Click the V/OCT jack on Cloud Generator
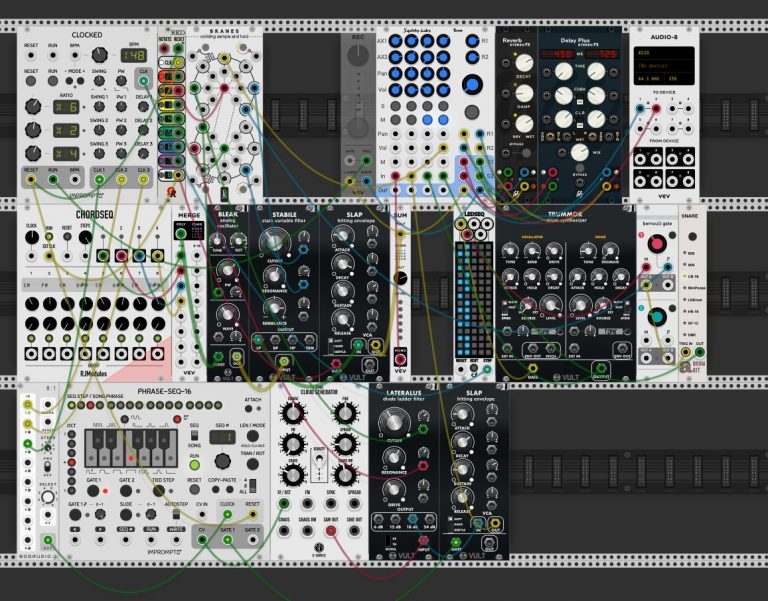Screen dimensions: 768x601 (x=284, y=504)
